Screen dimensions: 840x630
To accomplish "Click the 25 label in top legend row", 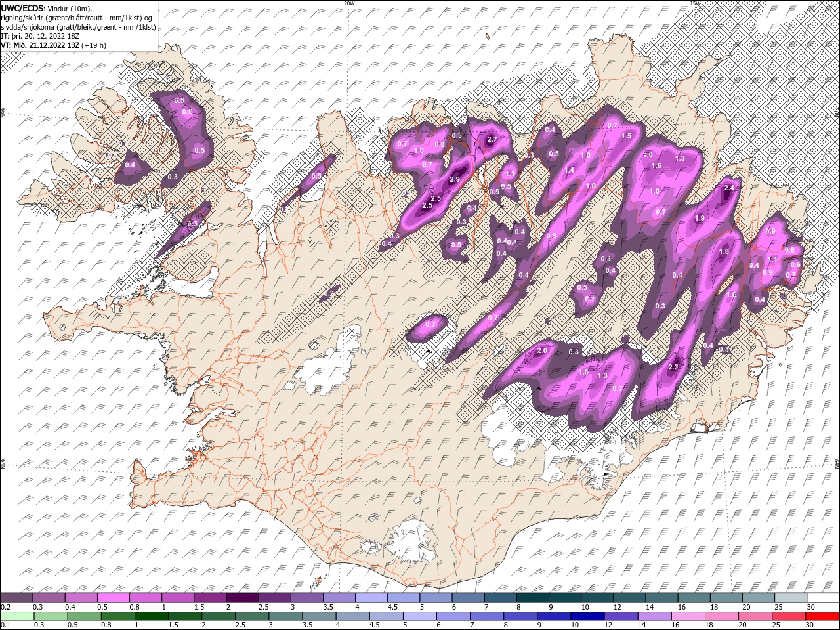I will click(778, 607).
